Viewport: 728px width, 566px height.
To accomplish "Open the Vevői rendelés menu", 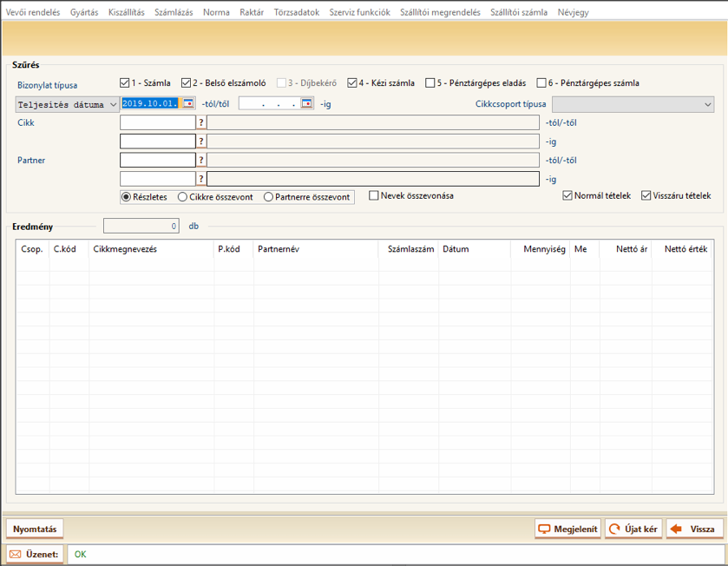I will point(33,12).
